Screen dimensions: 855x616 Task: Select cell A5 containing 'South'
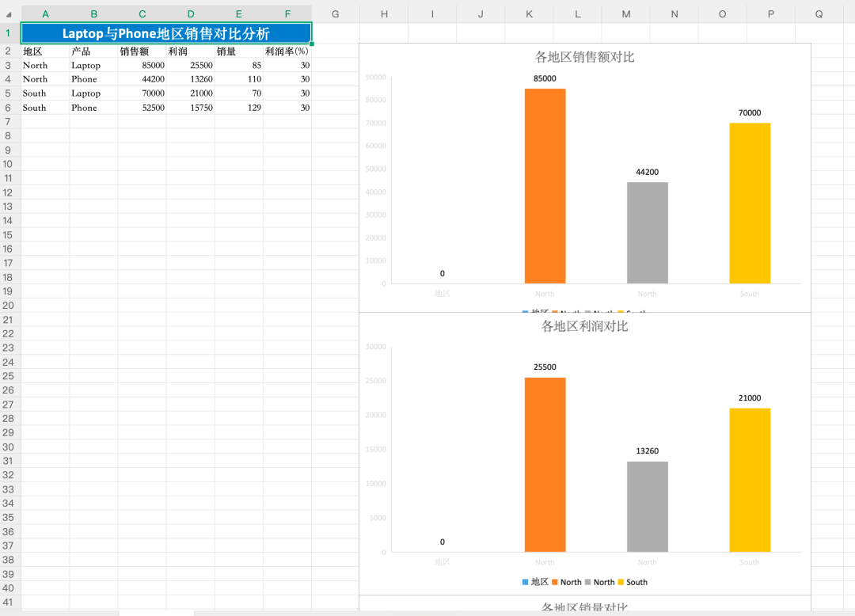45,93
